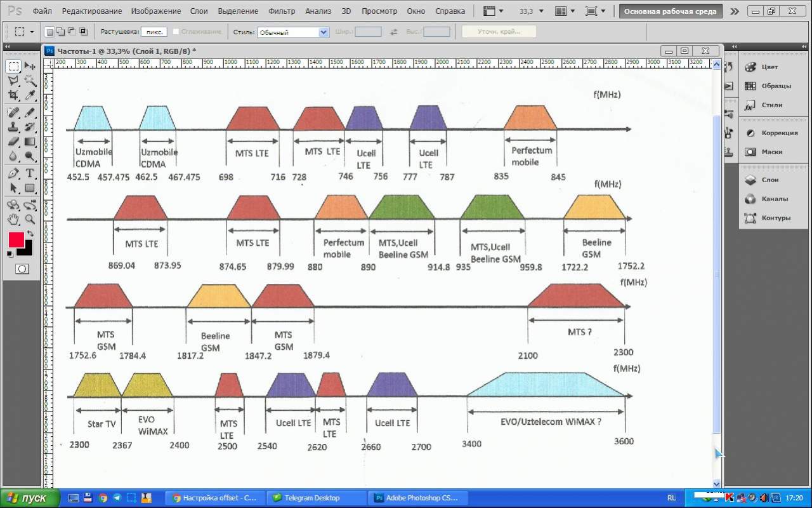812x508 pixels.
Task: Expand the Arrange Documents dropdown
Action: 565,11
